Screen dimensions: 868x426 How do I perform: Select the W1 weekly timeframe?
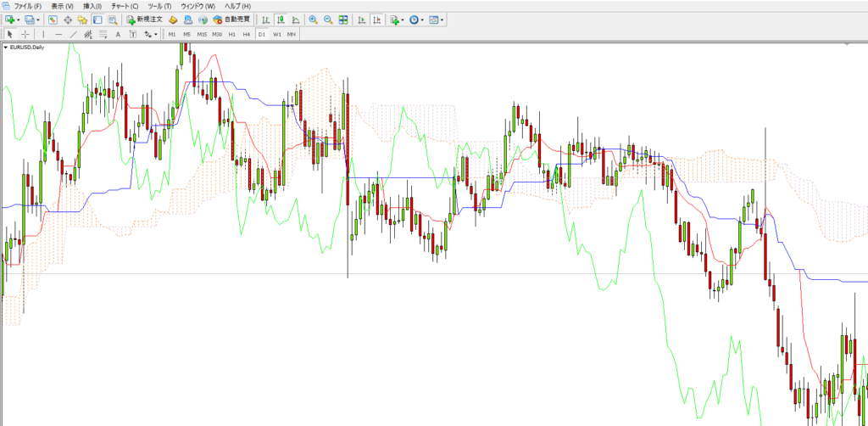tap(276, 34)
